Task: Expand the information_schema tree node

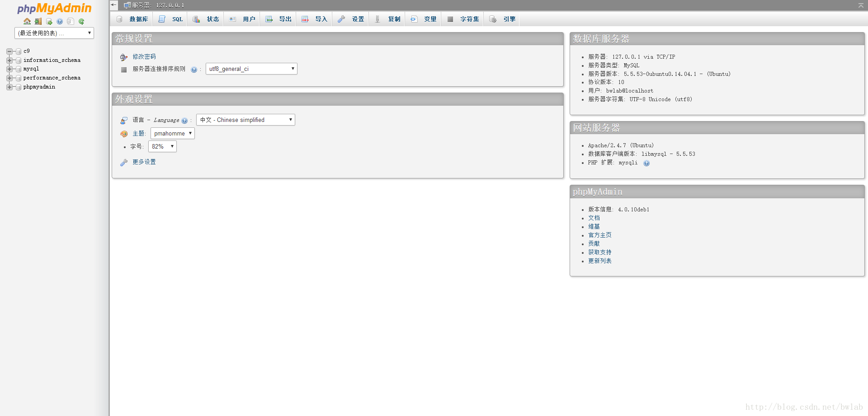Action: coord(9,61)
